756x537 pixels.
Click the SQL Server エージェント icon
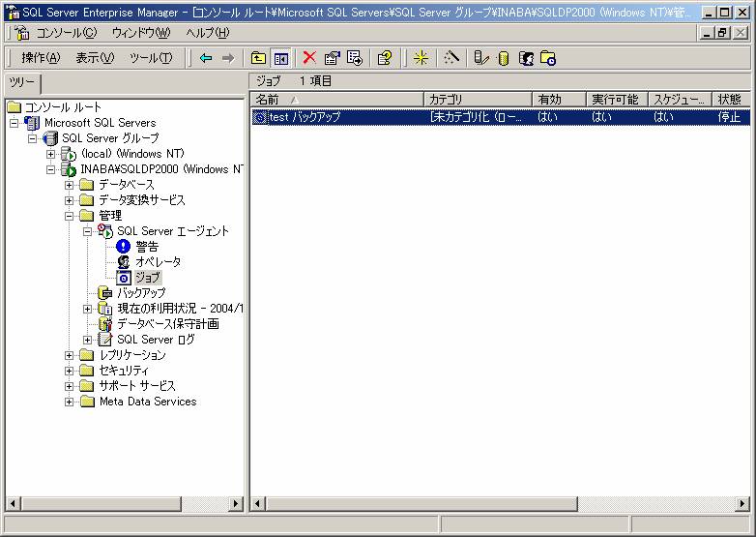click(105, 230)
